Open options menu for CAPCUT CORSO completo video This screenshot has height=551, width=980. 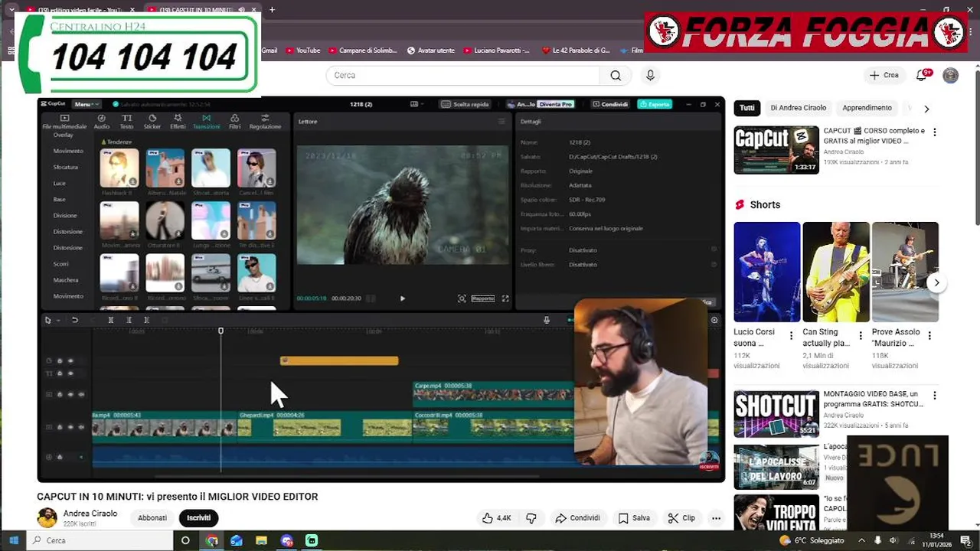click(934, 132)
